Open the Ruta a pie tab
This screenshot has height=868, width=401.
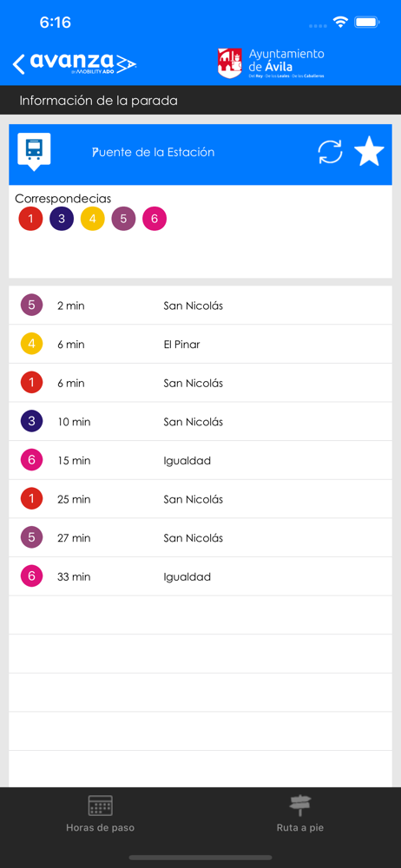pyautogui.click(x=300, y=814)
